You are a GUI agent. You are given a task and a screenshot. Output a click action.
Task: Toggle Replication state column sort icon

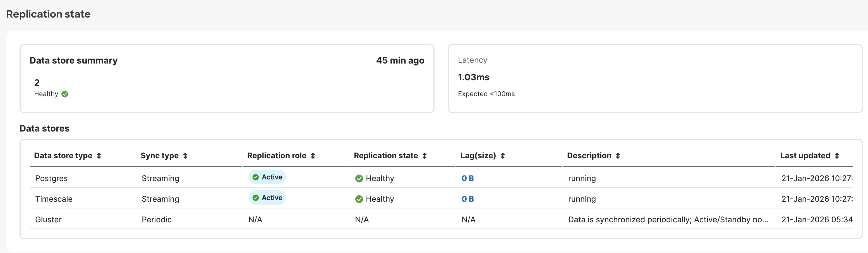coord(424,156)
